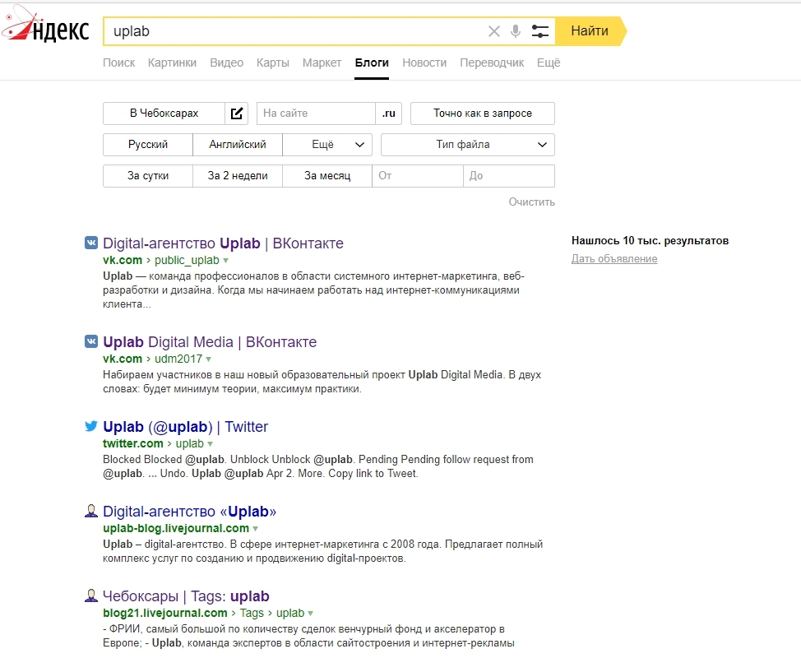Screen dimensions: 801x672
Task: Expand arrow menu after twitter.com uplab
Action: tap(210, 444)
